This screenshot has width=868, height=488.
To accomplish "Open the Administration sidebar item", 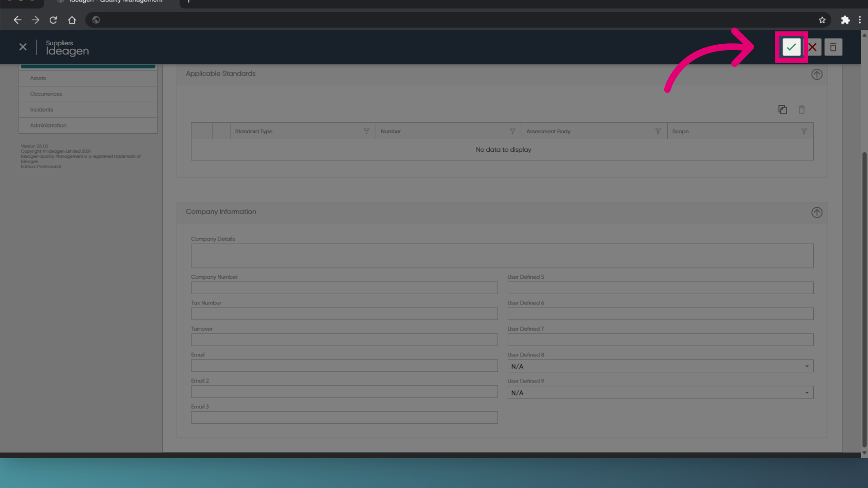I will [x=88, y=126].
